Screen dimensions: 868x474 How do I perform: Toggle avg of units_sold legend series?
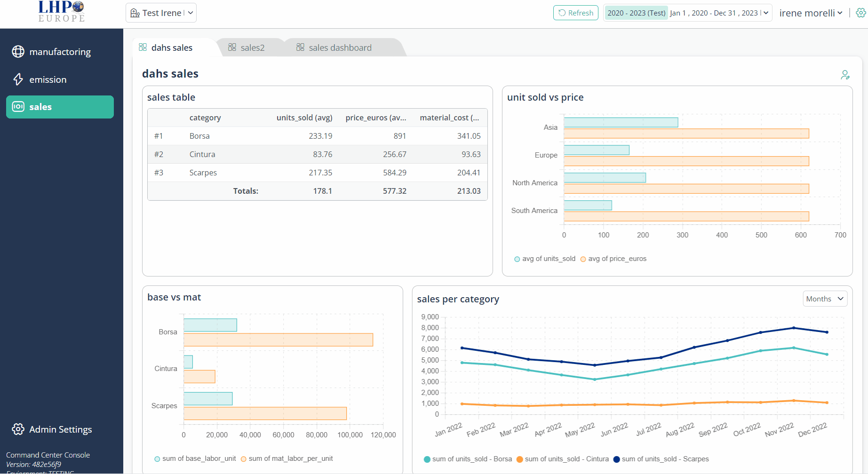point(545,259)
